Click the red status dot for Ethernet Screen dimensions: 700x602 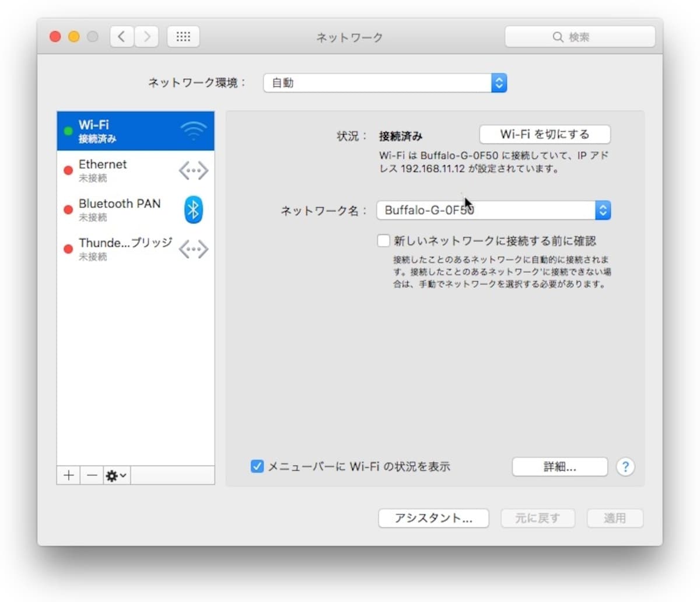[x=68, y=170]
